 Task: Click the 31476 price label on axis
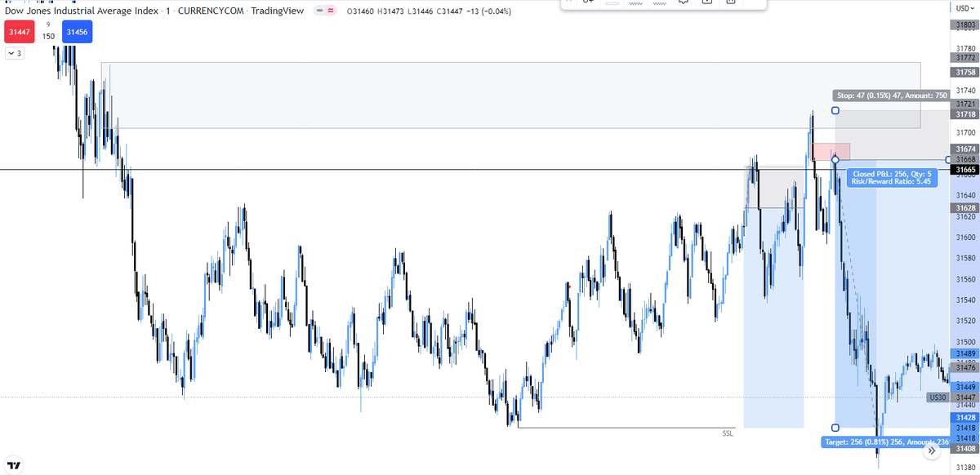pyautogui.click(x=964, y=367)
